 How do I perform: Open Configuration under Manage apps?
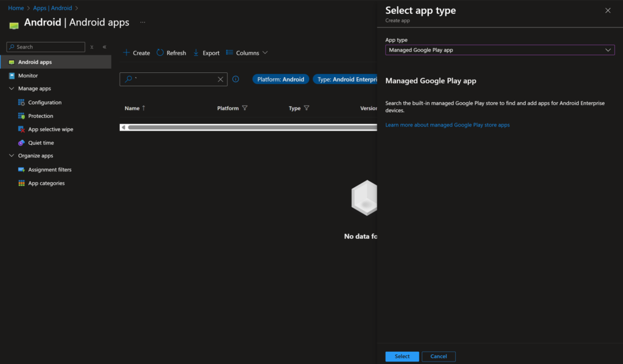click(45, 103)
